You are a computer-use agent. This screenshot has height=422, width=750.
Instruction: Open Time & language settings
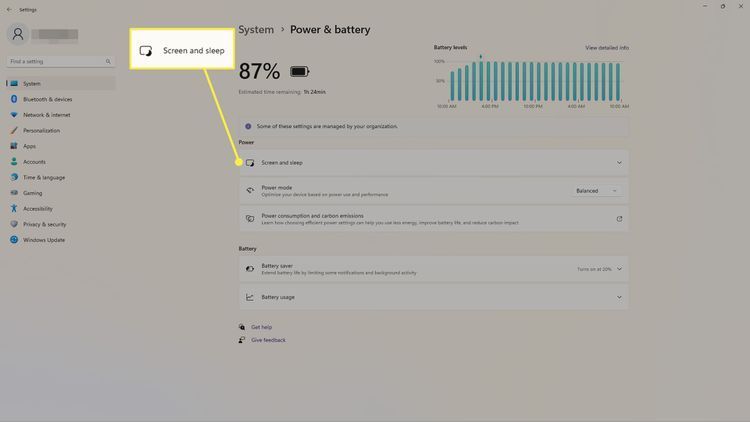coord(43,177)
